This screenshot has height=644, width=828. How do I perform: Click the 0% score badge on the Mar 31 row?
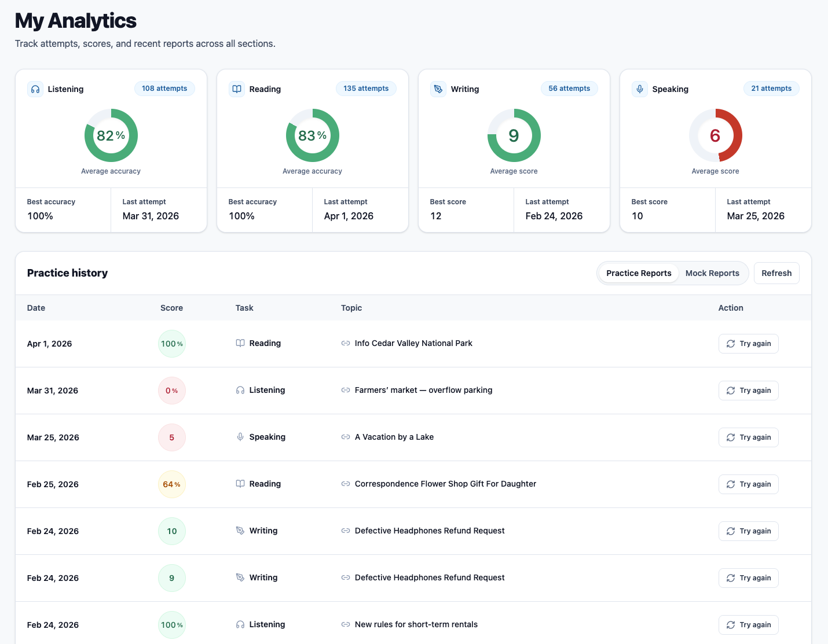click(171, 390)
